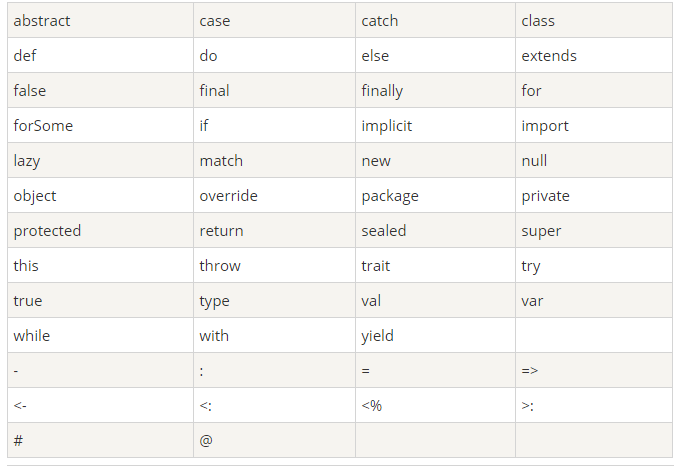Click the 'extends' keyword
The height and width of the screenshot is (468, 683).
click(x=549, y=56)
